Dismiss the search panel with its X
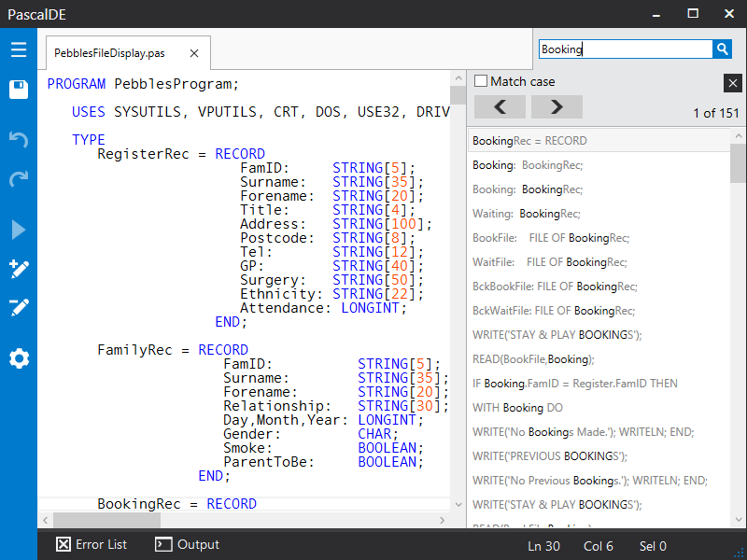The height and width of the screenshot is (560, 747). 733,83
